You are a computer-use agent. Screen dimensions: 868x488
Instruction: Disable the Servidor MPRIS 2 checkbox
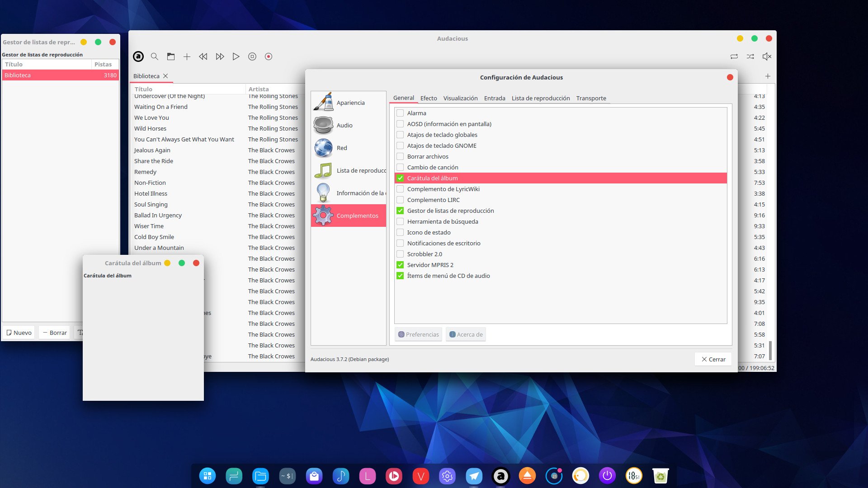click(x=400, y=265)
